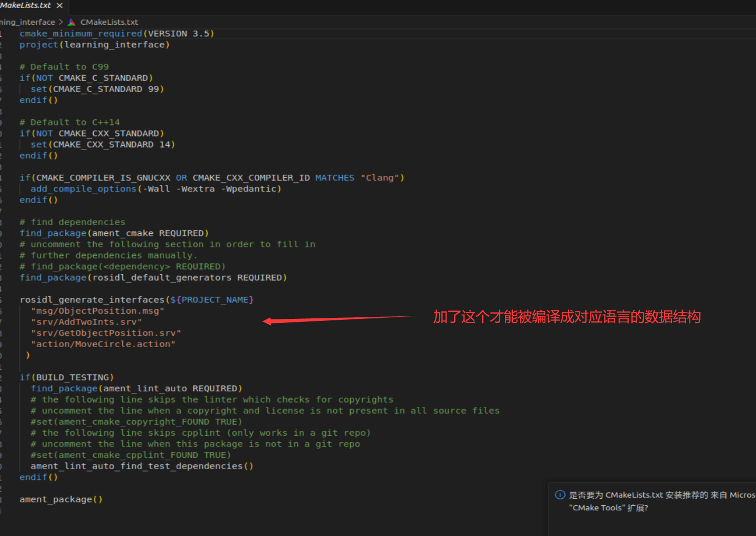
Task: Click the if(NOT CMAKE_CXX_STANDARD) line
Action: 92,133
